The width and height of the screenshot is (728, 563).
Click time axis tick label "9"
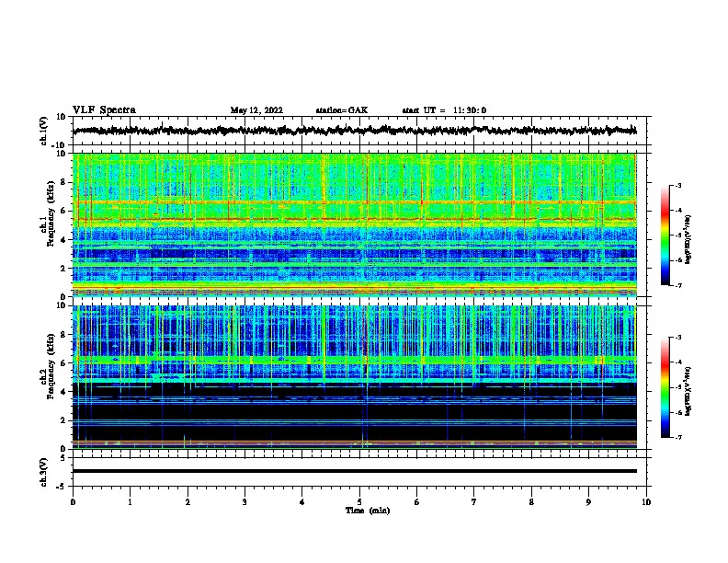(x=588, y=501)
